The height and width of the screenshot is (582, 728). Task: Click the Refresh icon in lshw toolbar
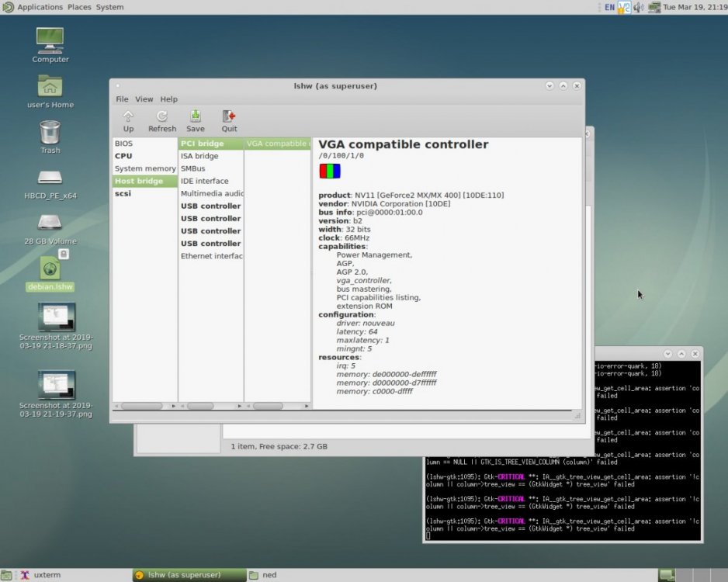coord(162,120)
